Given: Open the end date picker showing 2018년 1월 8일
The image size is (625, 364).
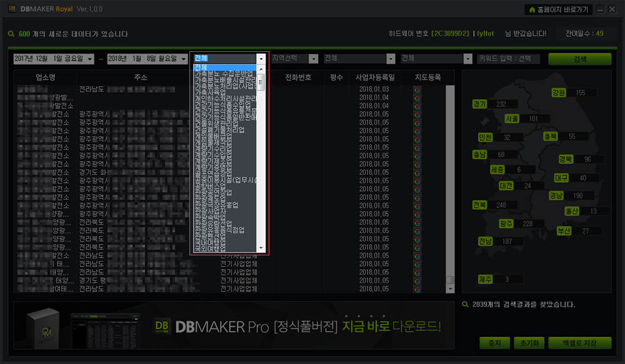Looking at the screenshot, I should (x=147, y=59).
